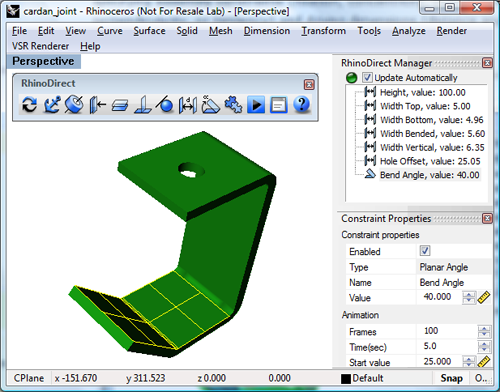Click the Default layer name in status bar
Viewport: 500px width, 392px height.
tap(368, 378)
